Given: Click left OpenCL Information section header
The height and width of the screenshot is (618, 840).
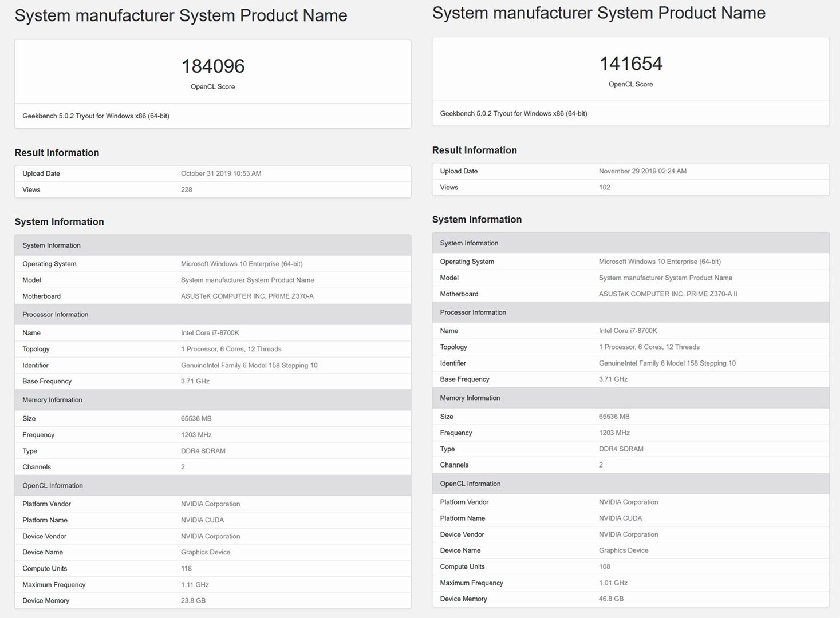Looking at the screenshot, I should pos(212,485).
